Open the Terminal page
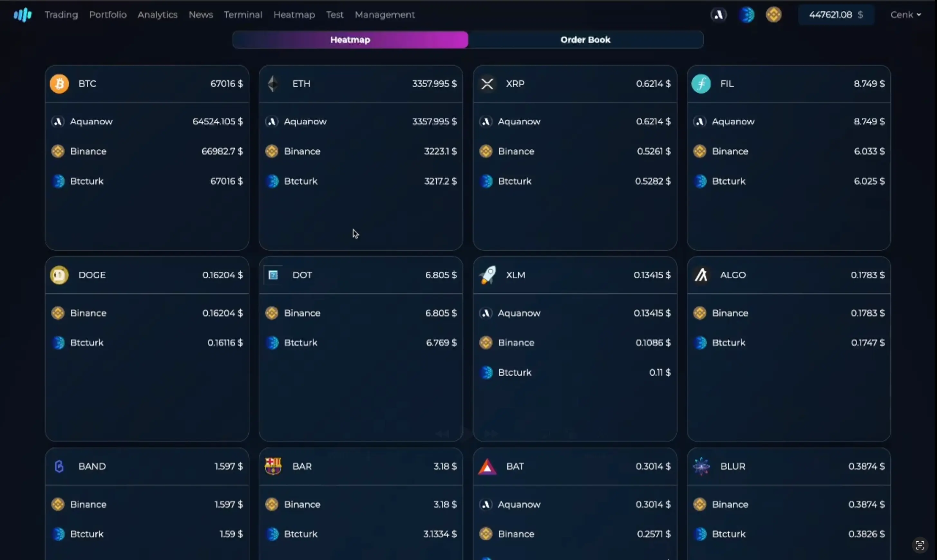Image resolution: width=937 pixels, height=560 pixels. [x=243, y=15]
